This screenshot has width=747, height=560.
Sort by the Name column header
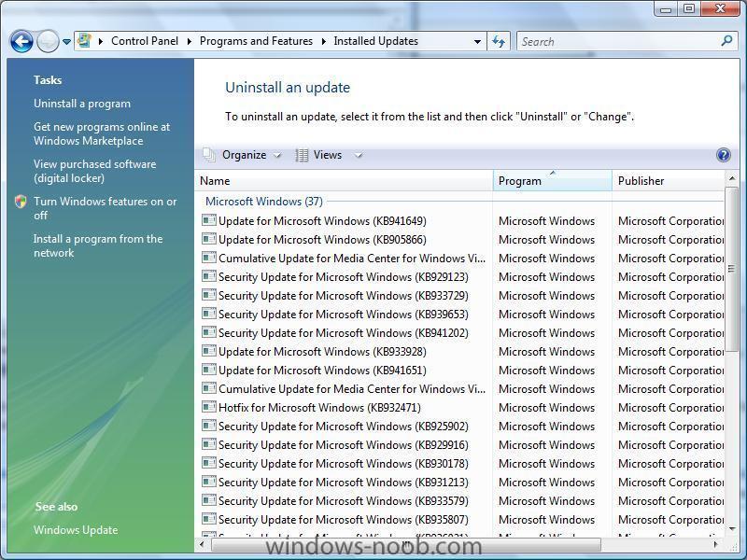click(344, 181)
